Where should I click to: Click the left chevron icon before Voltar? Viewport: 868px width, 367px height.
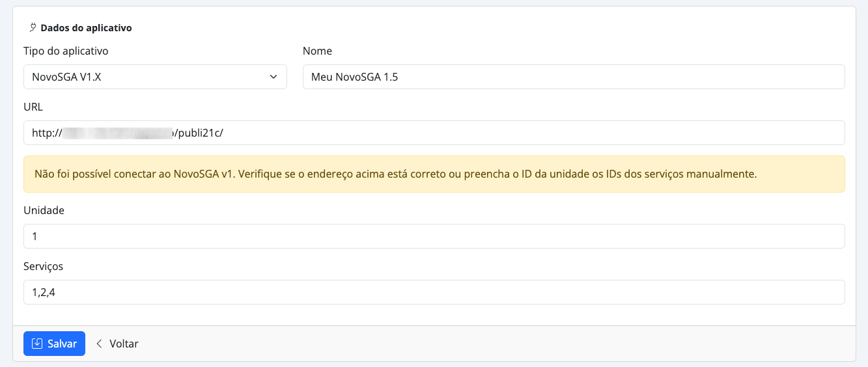(100, 344)
